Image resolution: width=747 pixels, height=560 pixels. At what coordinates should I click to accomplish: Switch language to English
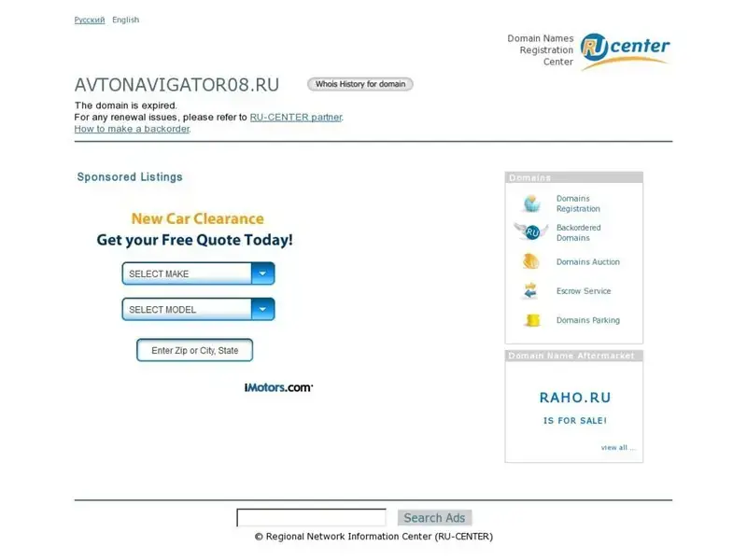pyautogui.click(x=125, y=20)
